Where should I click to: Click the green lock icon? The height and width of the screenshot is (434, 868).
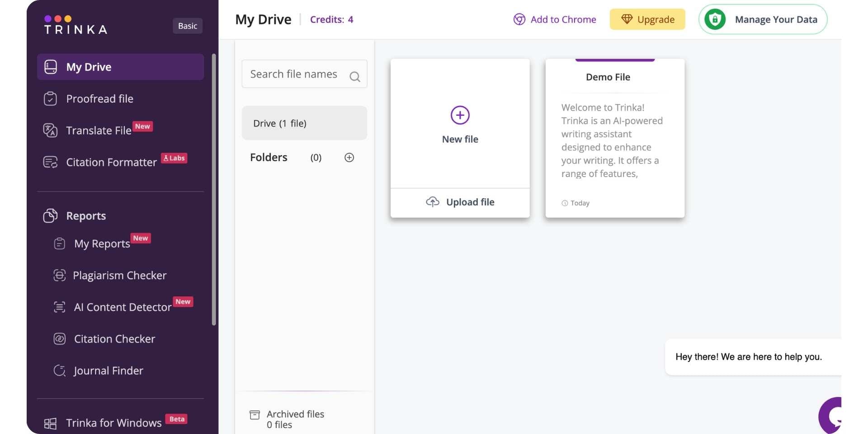[x=715, y=19]
